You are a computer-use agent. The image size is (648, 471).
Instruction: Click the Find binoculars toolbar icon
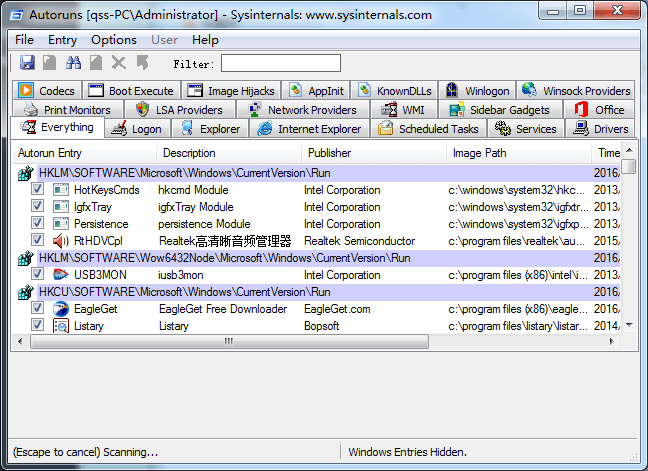click(x=73, y=63)
